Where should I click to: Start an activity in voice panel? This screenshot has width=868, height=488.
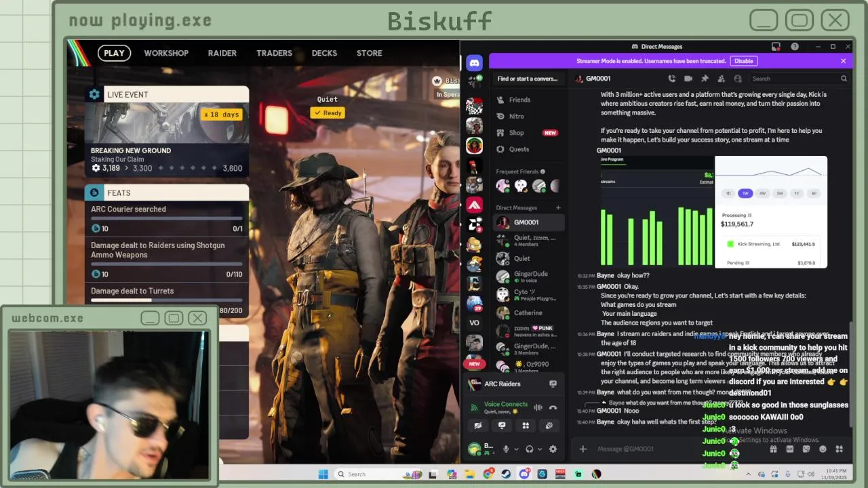526,426
